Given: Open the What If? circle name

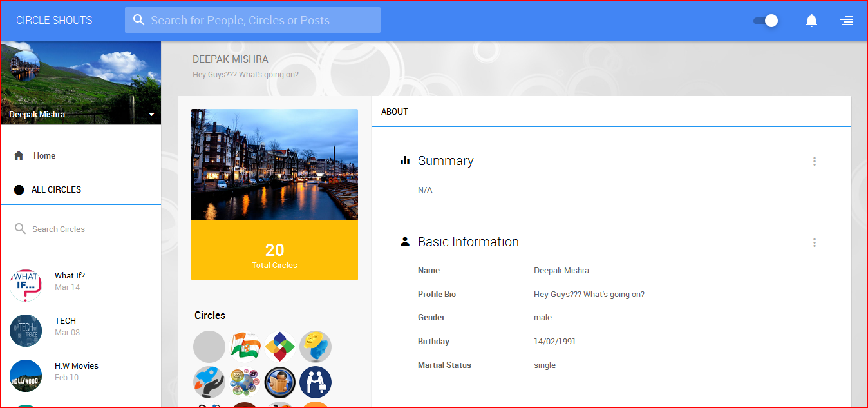Looking at the screenshot, I should point(70,275).
